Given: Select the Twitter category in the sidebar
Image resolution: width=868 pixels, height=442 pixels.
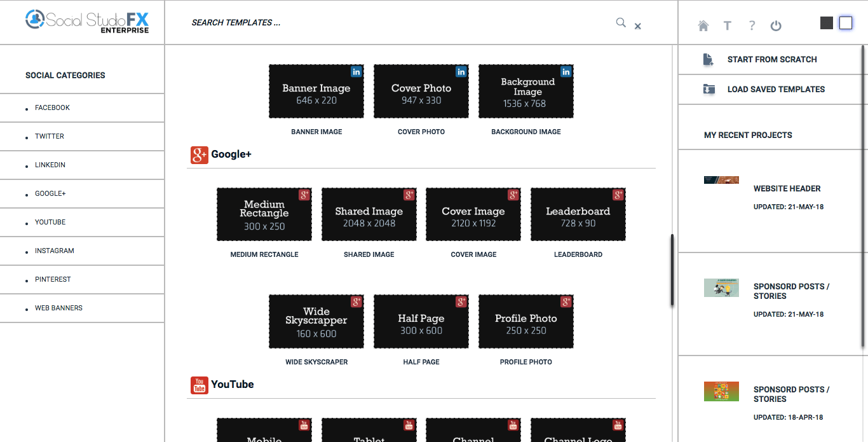Looking at the screenshot, I should point(82,137).
